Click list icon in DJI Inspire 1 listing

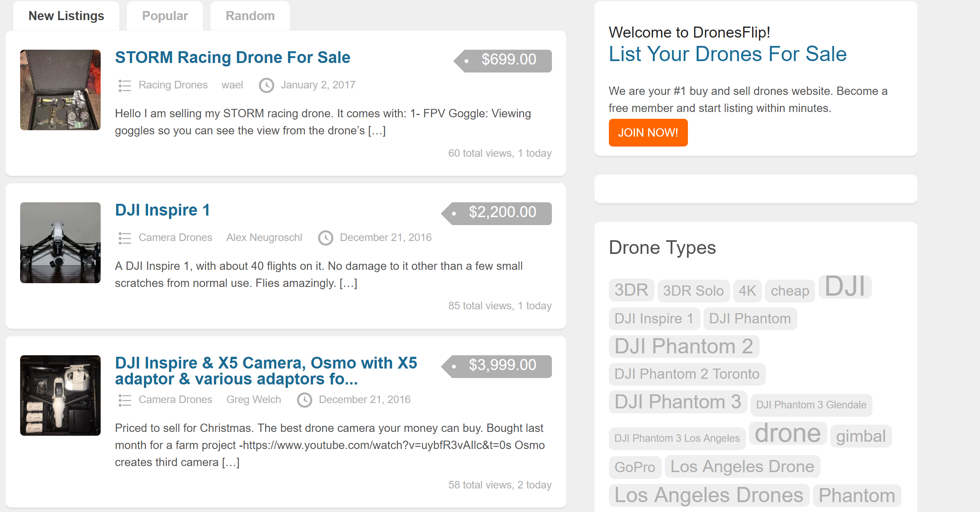click(x=125, y=238)
